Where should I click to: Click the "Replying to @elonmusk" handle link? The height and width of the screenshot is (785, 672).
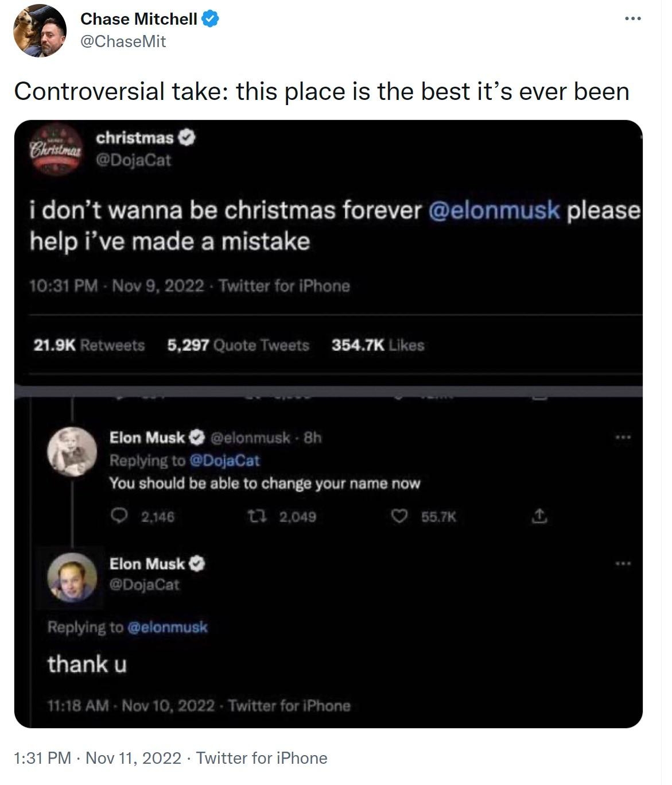(166, 627)
